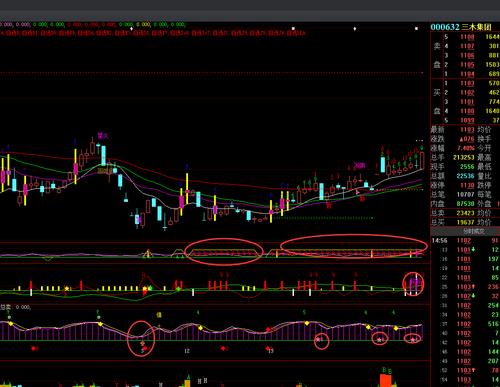The image size is (500, 387).
Task: Click the 总笔 value 10707
Action: tap(465, 194)
